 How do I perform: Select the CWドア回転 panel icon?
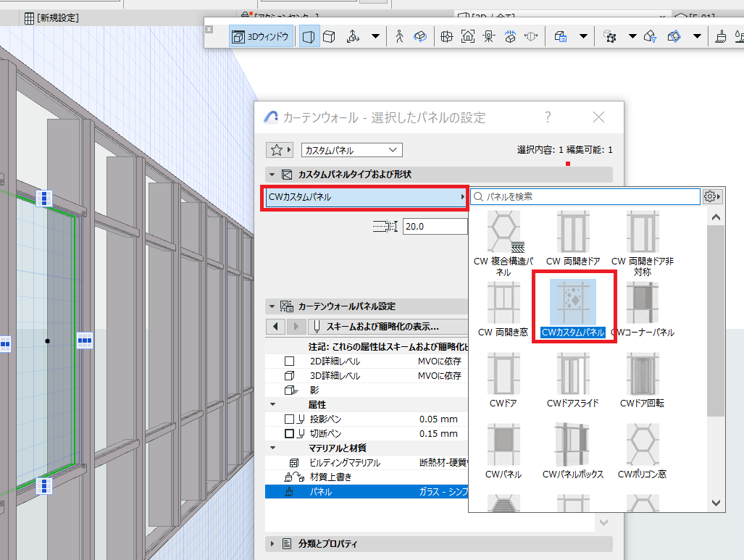pos(643,374)
